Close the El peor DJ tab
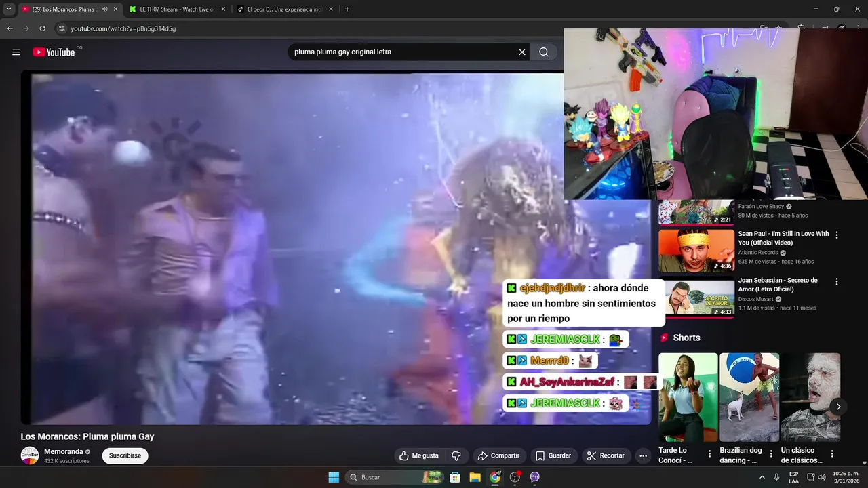Image resolution: width=868 pixels, height=488 pixels. pos(331,9)
